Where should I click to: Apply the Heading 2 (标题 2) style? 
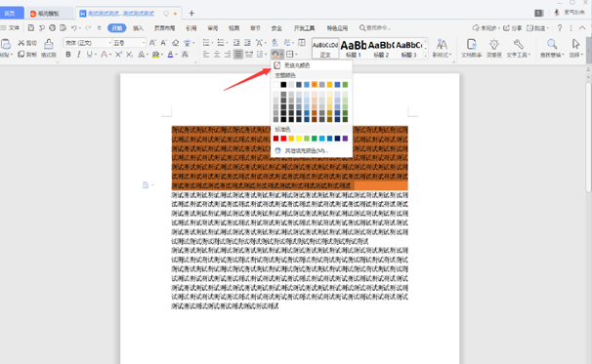pos(381,49)
